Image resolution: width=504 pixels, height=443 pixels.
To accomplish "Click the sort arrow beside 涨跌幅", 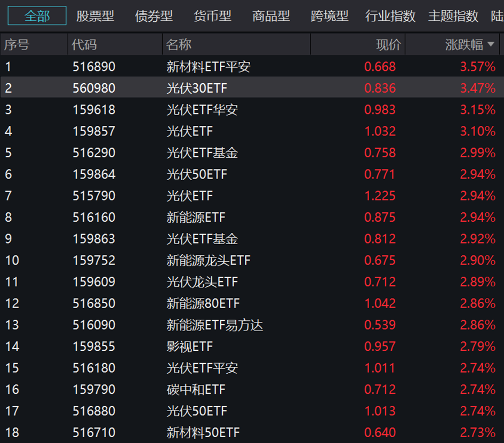I will (x=491, y=44).
